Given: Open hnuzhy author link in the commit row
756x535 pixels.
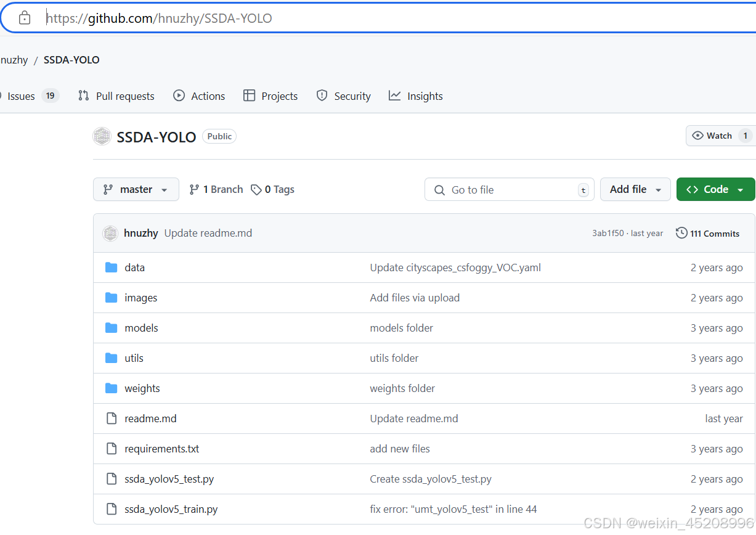Looking at the screenshot, I should (x=140, y=233).
